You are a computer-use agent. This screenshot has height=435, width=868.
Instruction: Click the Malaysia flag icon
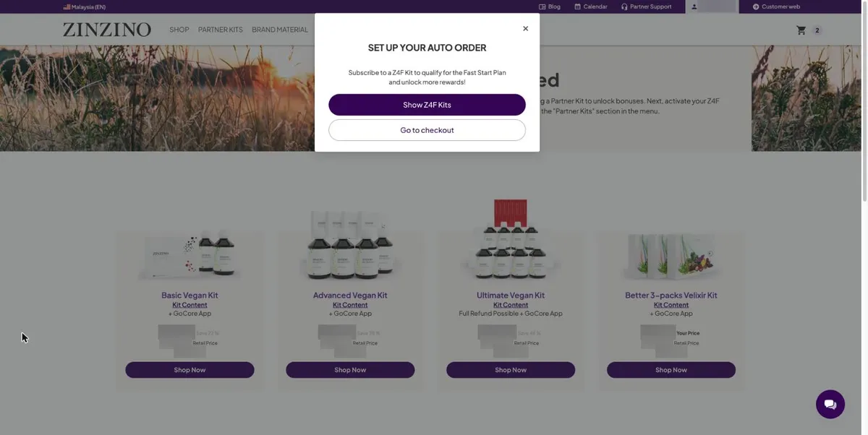[x=67, y=7]
